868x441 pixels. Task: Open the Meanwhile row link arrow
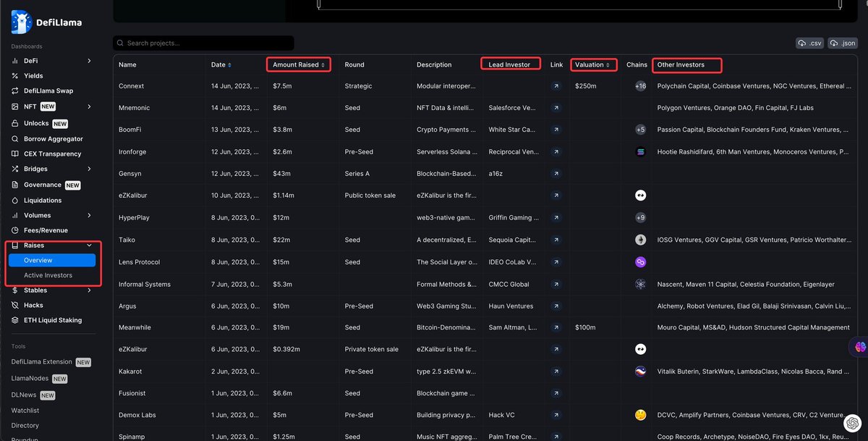coord(556,327)
